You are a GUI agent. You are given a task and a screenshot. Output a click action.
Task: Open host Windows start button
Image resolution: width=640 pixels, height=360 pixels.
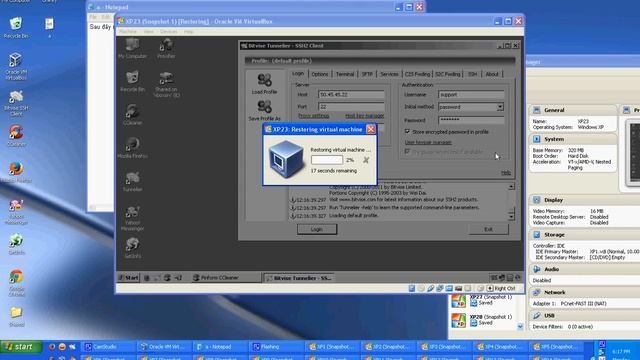[x=21, y=347]
